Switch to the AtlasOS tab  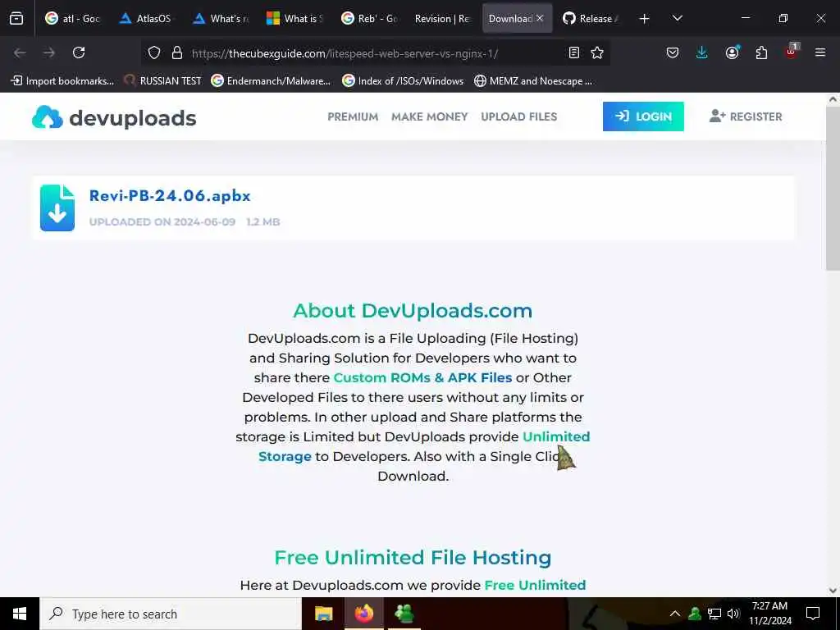click(146, 18)
